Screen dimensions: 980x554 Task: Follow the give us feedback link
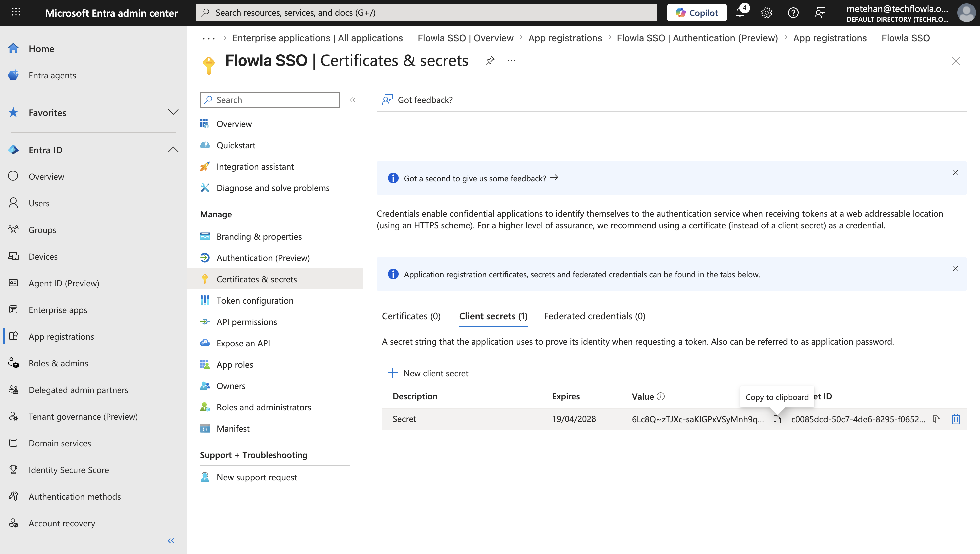[x=481, y=178]
